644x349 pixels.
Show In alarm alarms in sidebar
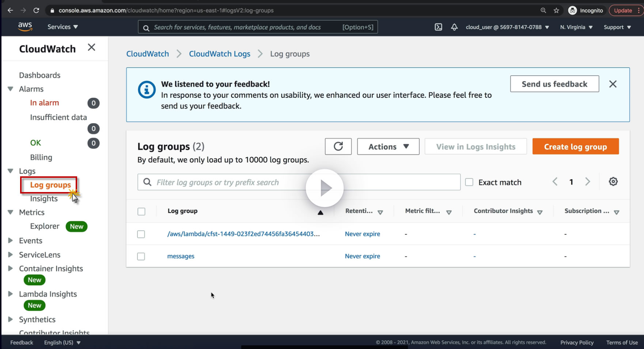coord(45,103)
